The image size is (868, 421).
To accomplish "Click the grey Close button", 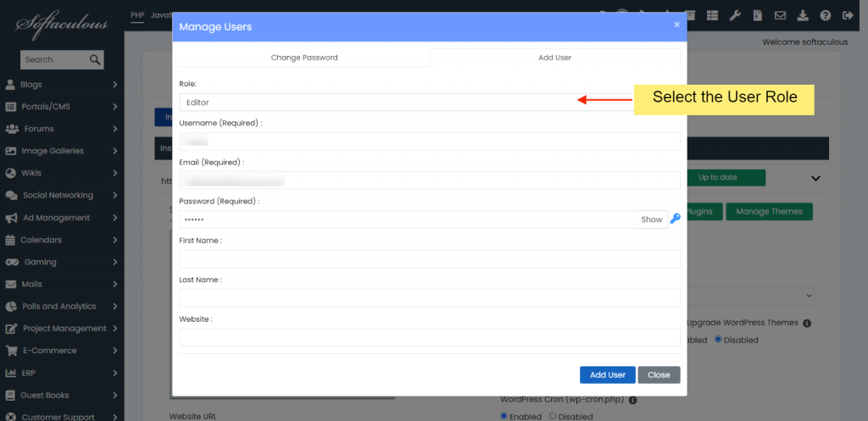I will click(x=659, y=374).
